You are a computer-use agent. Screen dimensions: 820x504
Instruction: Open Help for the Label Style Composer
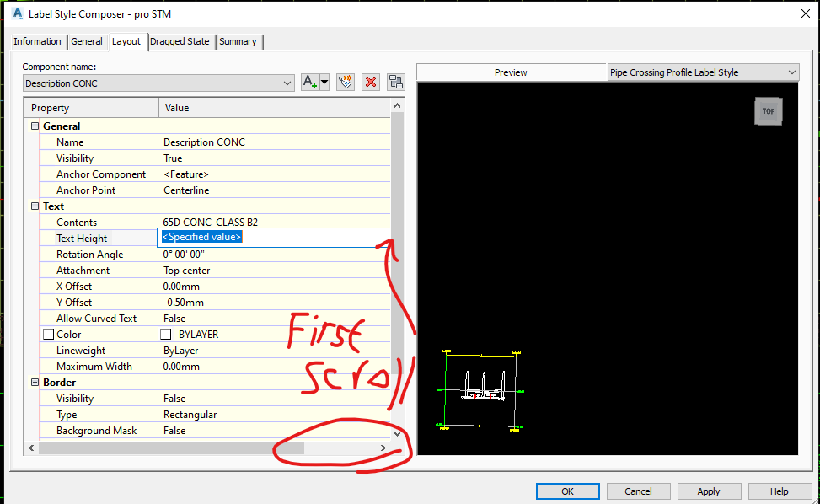tap(779, 491)
